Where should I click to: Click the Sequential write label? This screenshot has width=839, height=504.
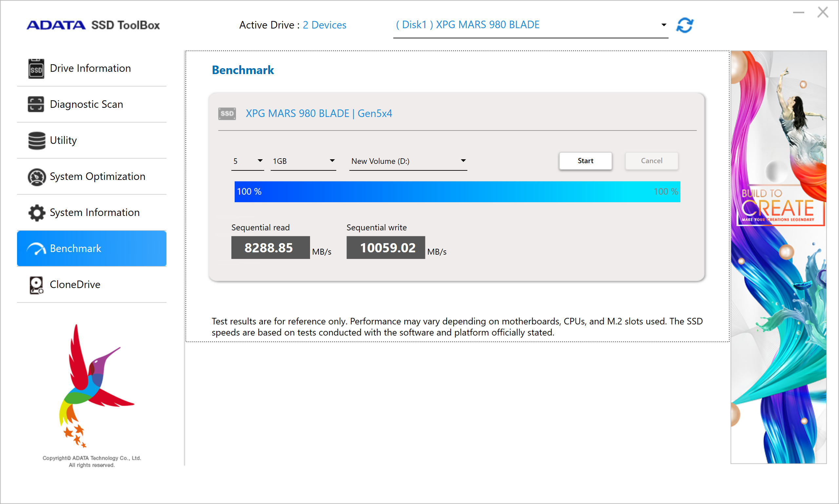[x=376, y=227]
